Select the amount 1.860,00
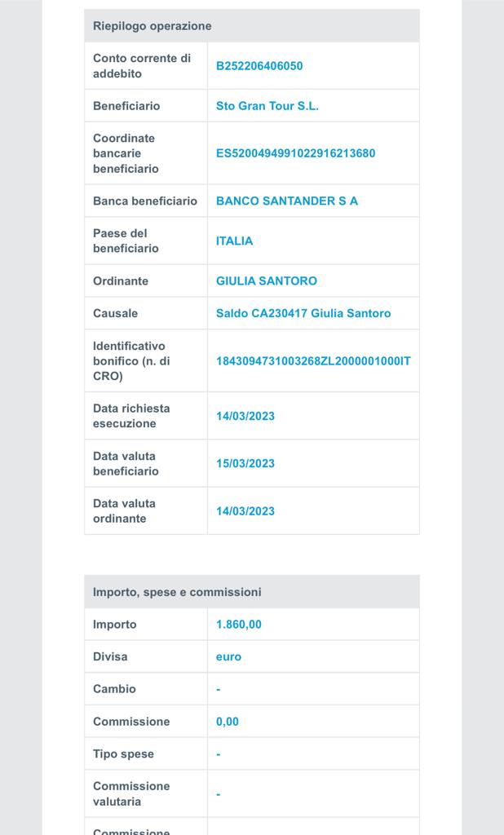The image size is (504, 835). click(239, 625)
